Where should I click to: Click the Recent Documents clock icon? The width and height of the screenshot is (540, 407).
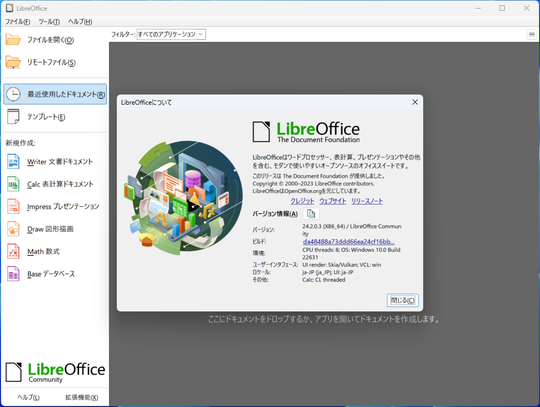click(13, 94)
